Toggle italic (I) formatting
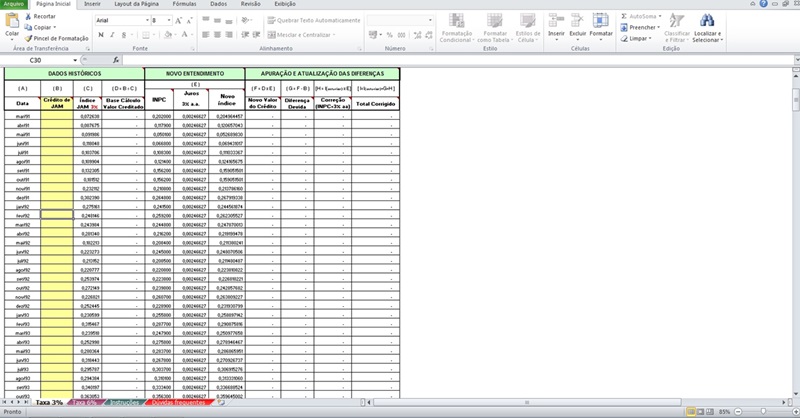 pos(112,35)
